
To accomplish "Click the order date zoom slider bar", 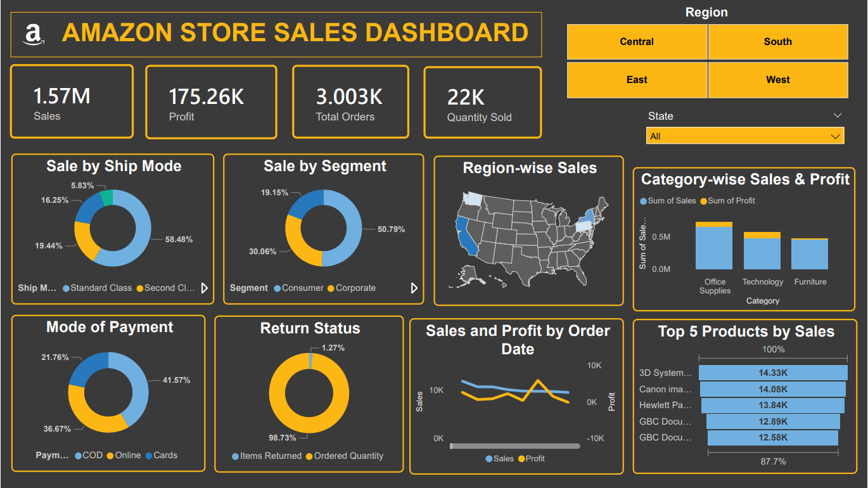I will [x=515, y=446].
